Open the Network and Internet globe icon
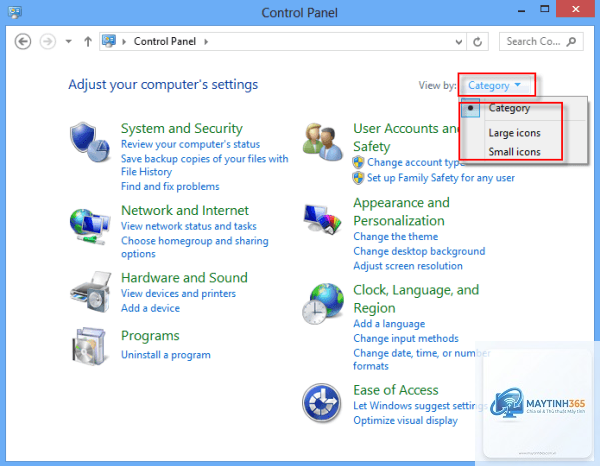This screenshot has height=466, width=600. click(90, 226)
